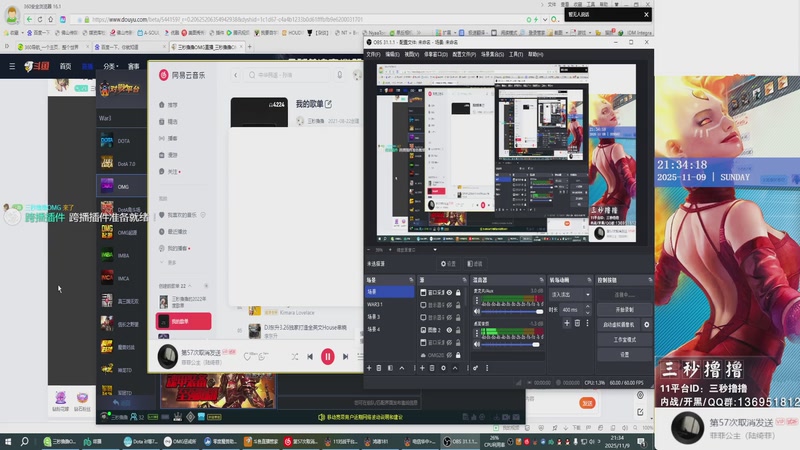The height and width of the screenshot is (450, 800).
Task: Click NetEase Music search field
Action: [288, 75]
